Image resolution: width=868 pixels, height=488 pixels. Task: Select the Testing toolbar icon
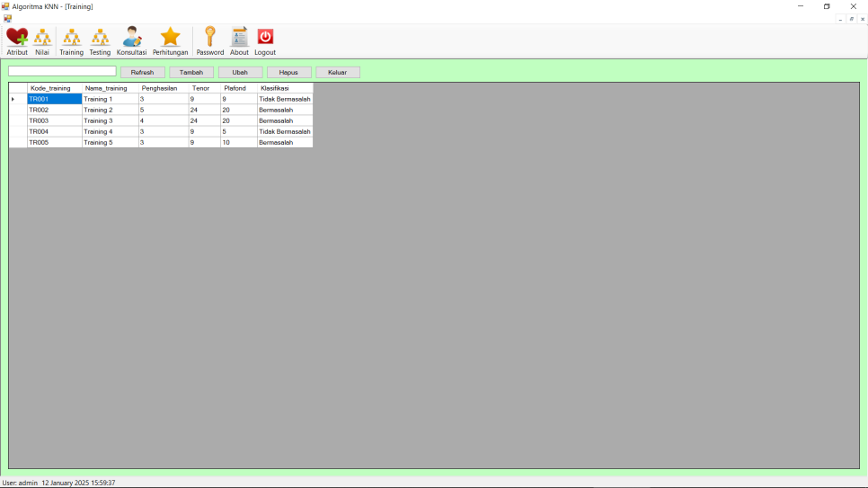(x=100, y=38)
